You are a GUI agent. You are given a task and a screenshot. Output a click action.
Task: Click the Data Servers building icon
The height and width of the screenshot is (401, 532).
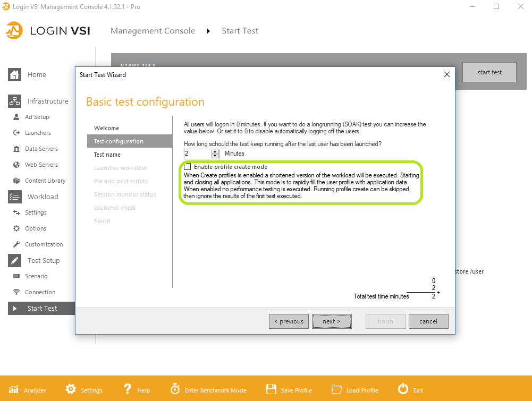(x=16, y=149)
